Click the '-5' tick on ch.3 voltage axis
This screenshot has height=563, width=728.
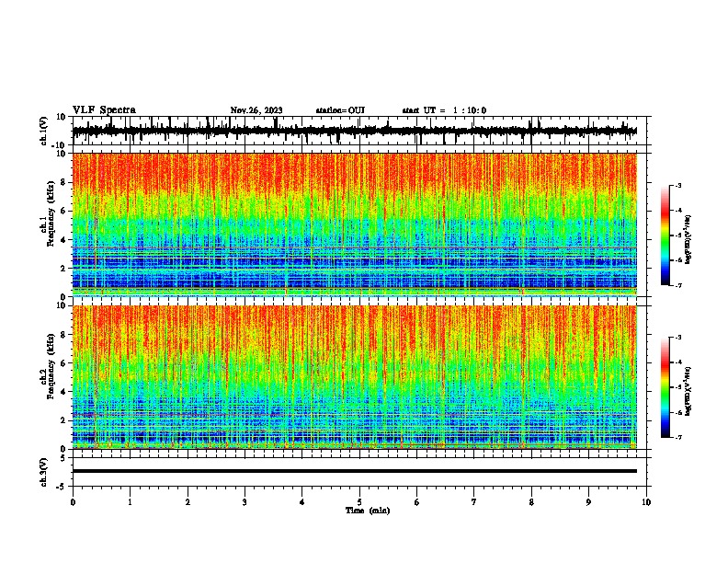coord(62,487)
